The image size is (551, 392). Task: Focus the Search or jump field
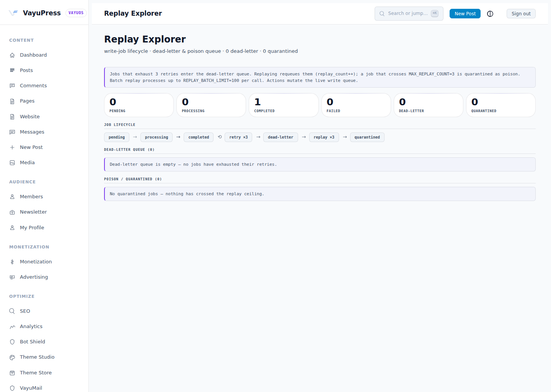pos(409,13)
